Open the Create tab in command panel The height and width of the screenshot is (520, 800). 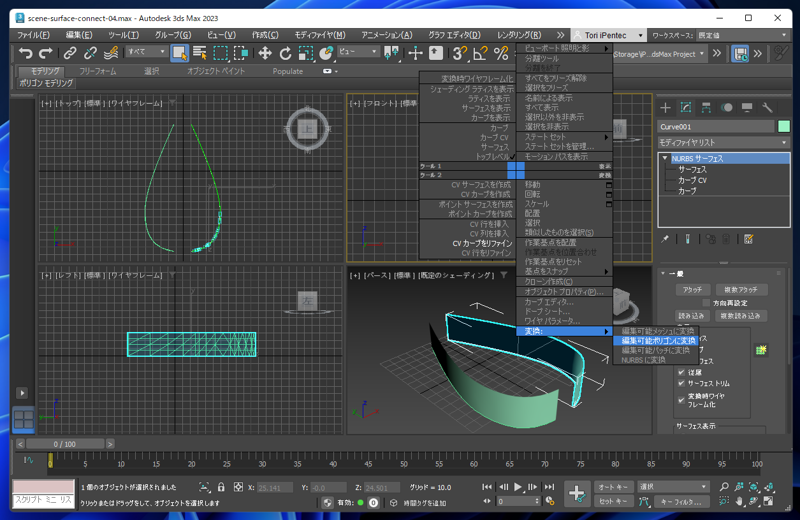click(665, 107)
